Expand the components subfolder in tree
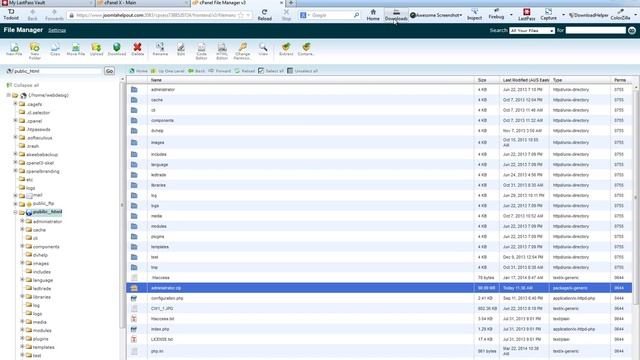This screenshot has height=360, width=640. coord(22,246)
